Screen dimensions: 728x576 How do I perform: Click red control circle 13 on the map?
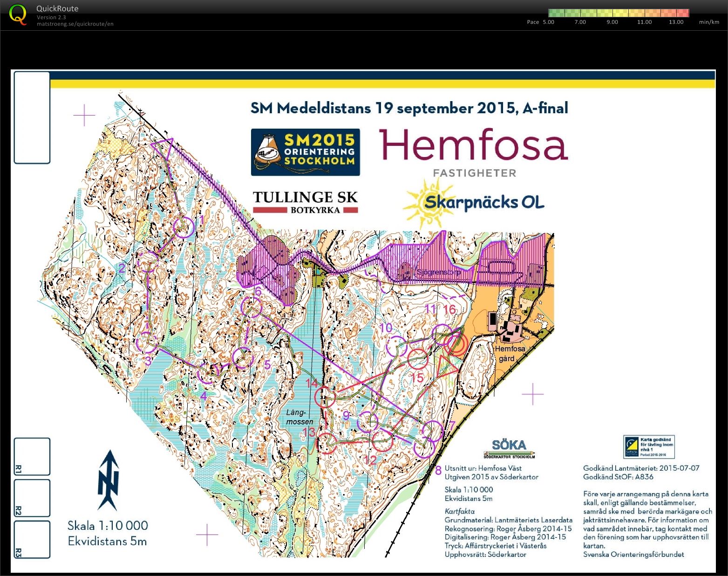327,443
